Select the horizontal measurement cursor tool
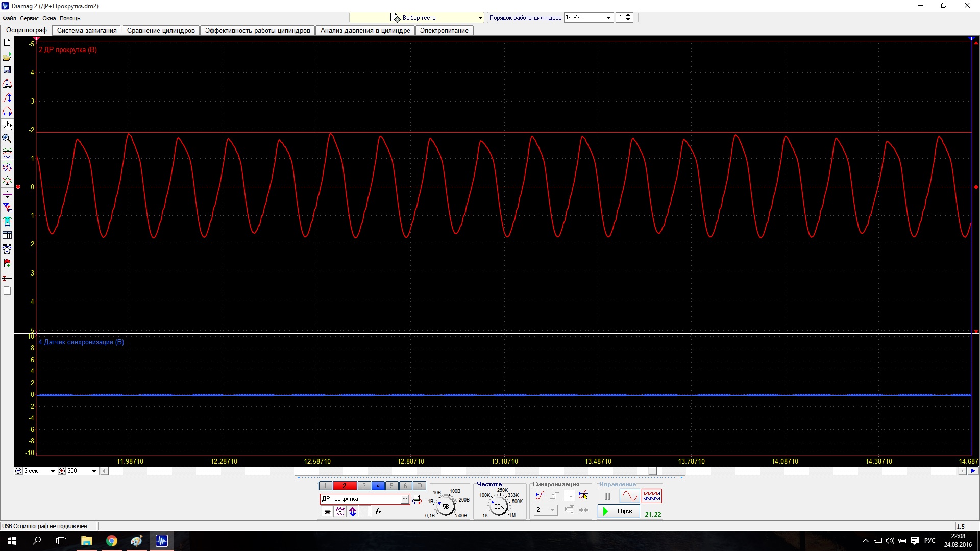Image resolution: width=980 pixels, height=551 pixels. (7, 111)
